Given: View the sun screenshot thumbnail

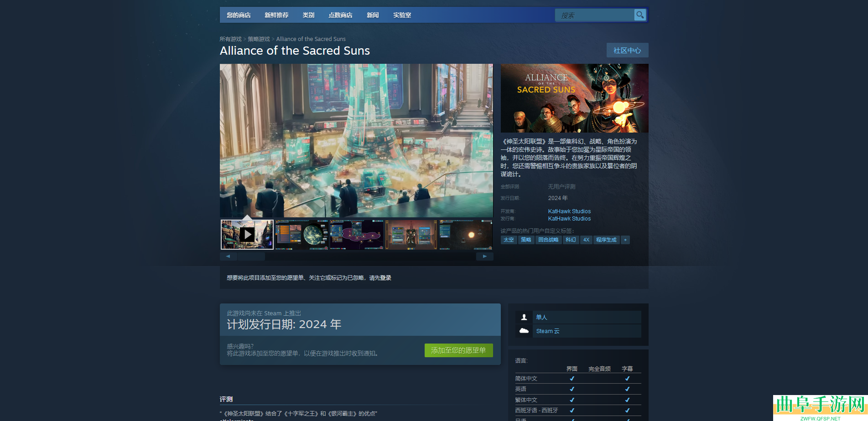Looking at the screenshot, I should pos(466,235).
